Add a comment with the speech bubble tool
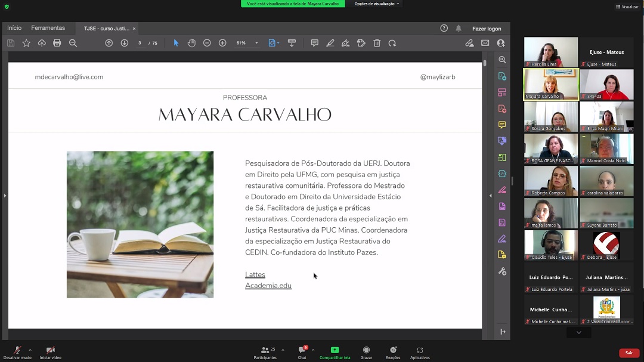This screenshot has width=644, height=362. (314, 43)
